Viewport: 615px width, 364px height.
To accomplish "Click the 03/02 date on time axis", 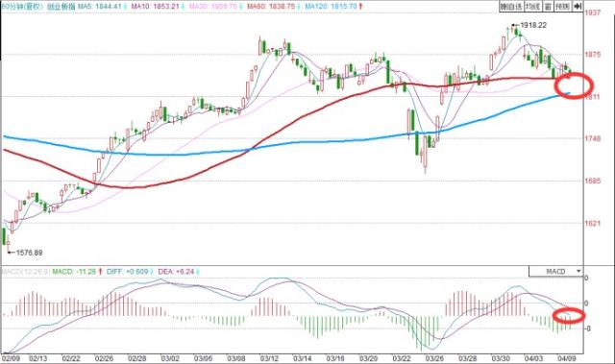I will click(170, 358).
